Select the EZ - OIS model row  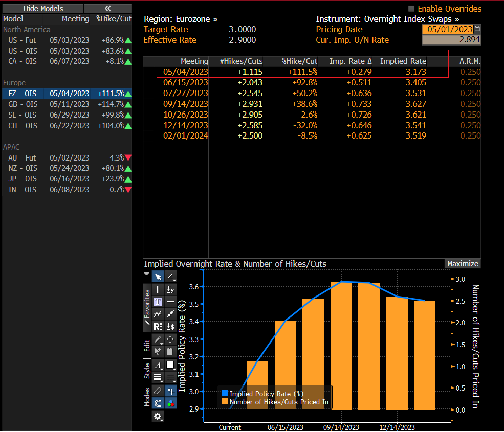(x=67, y=94)
